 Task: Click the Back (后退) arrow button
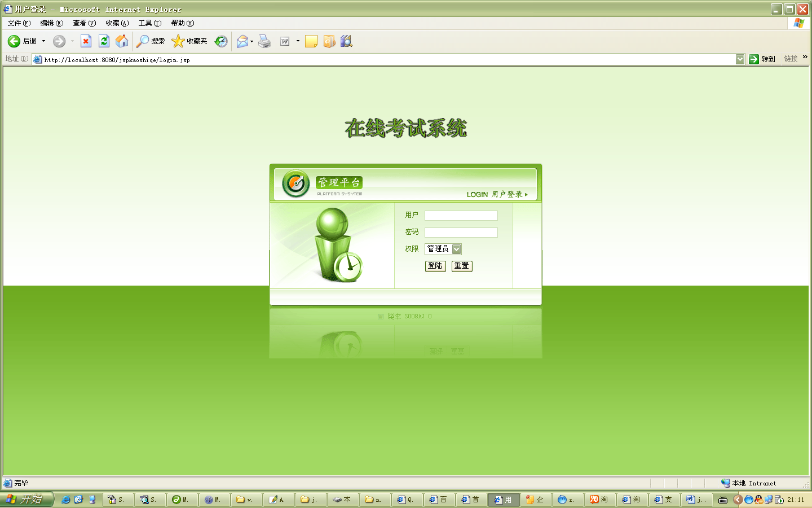click(14, 41)
